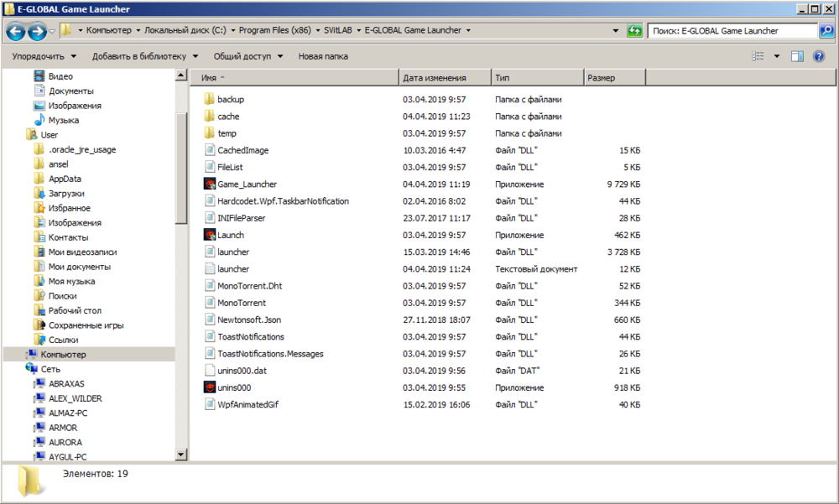
Task: Select the ABRAXAS network computer
Action: point(66,383)
